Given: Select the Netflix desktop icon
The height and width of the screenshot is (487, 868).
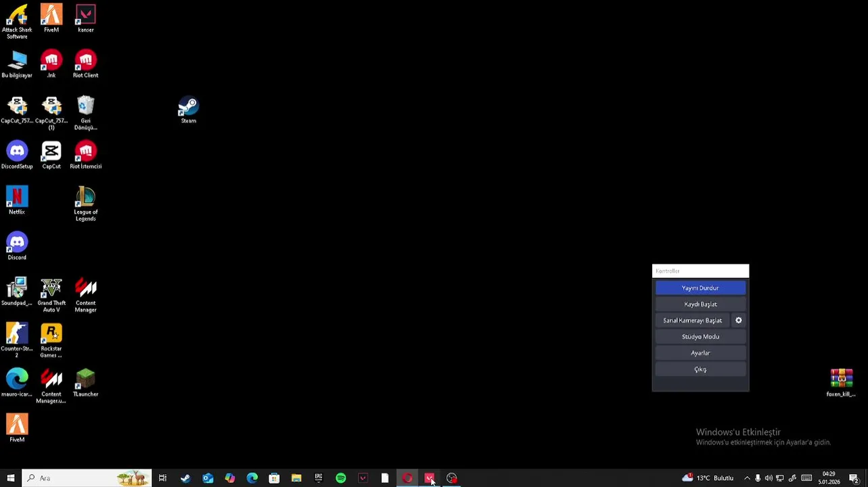Looking at the screenshot, I should pyautogui.click(x=17, y=201).
